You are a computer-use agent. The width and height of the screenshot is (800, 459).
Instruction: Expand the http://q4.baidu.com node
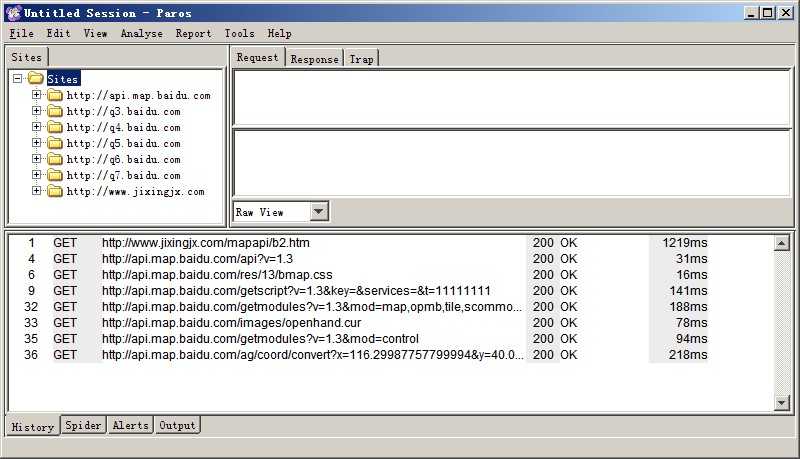[x=36, y=126]
